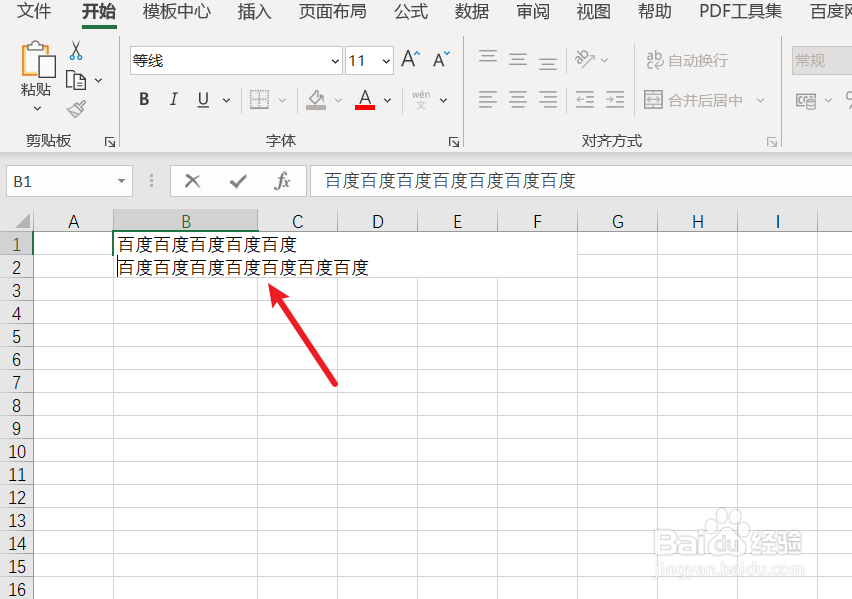Switch to 视图 tab

pos(593,11)
